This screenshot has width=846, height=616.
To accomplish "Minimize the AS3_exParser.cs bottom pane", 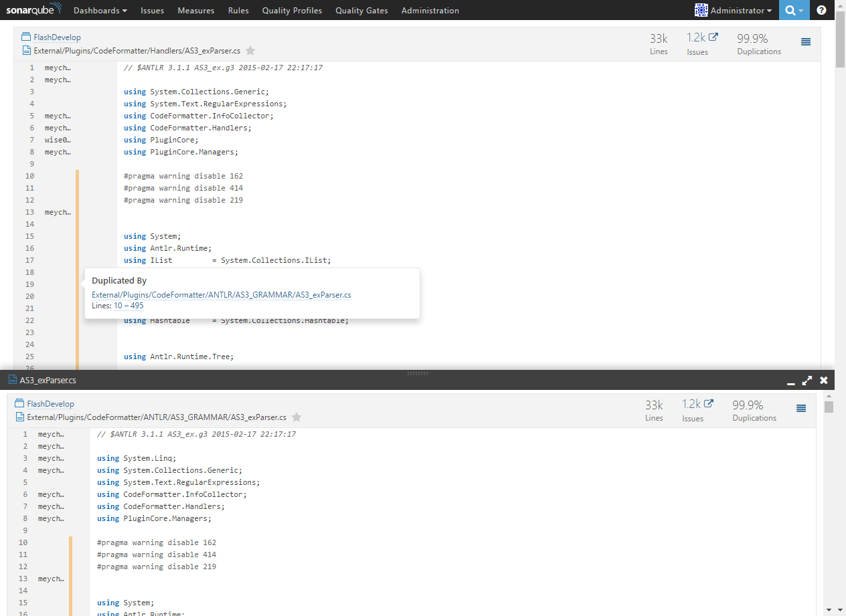I will coord(790,381).
